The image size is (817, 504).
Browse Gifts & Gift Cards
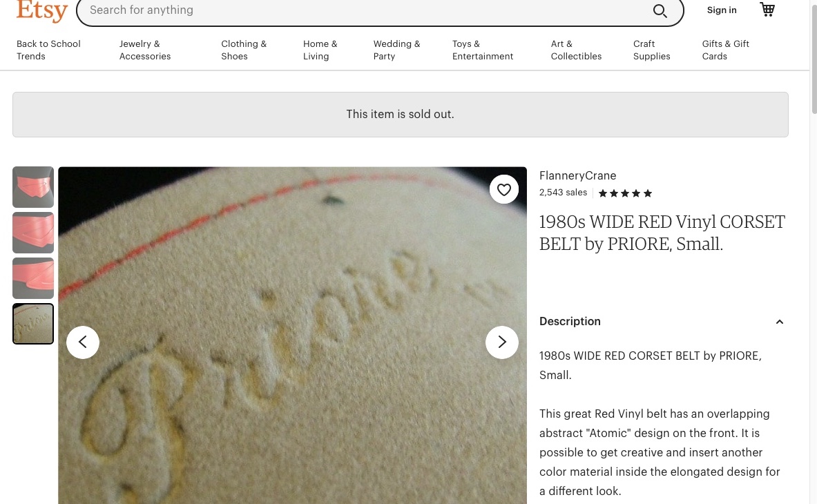click(x=725, y=50)
